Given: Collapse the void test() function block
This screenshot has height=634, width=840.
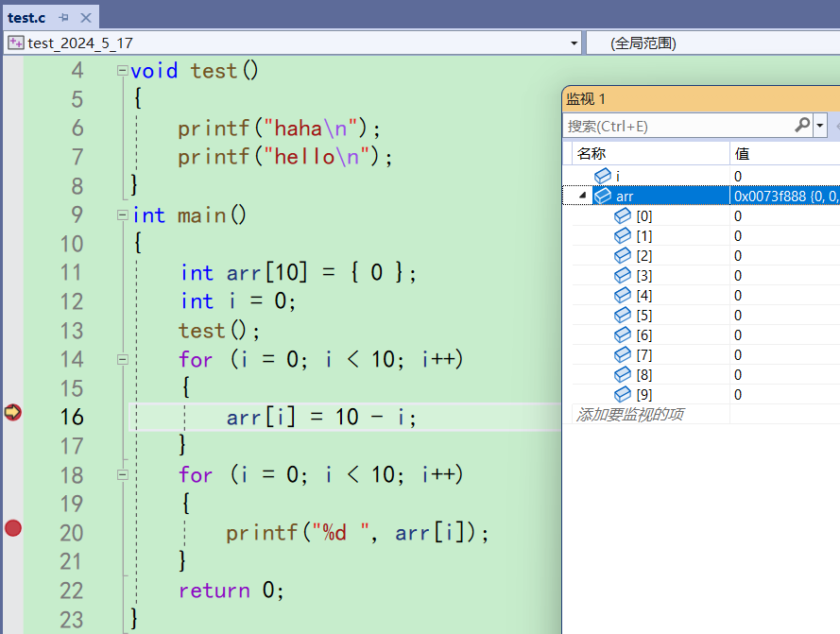Looking at the screenshot, I should [123, 70].
